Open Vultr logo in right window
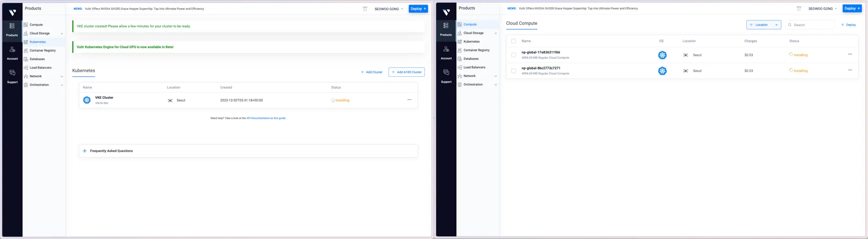 (x=446, y=12)
